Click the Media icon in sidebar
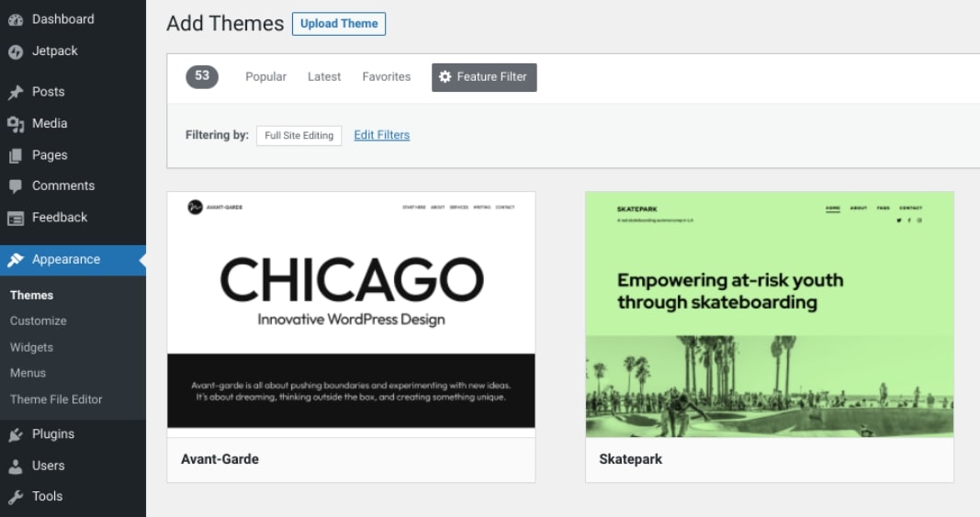 click(x=16, y=124)
